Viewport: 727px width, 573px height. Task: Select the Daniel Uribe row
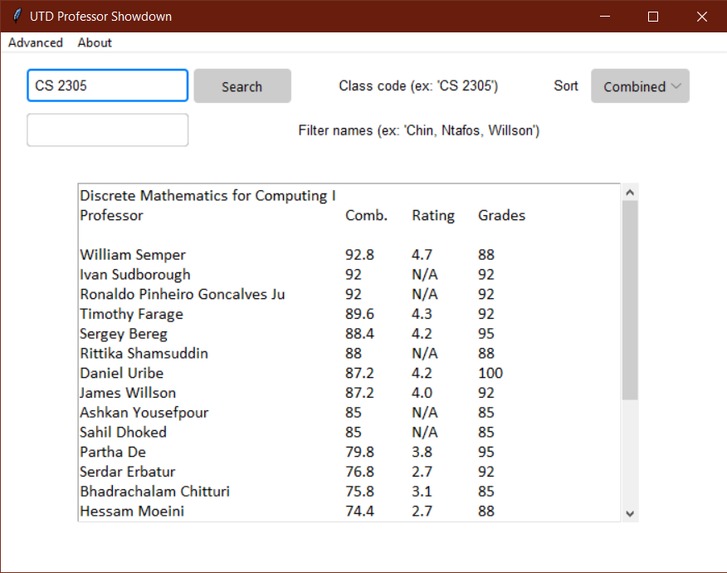coord(349,373)
